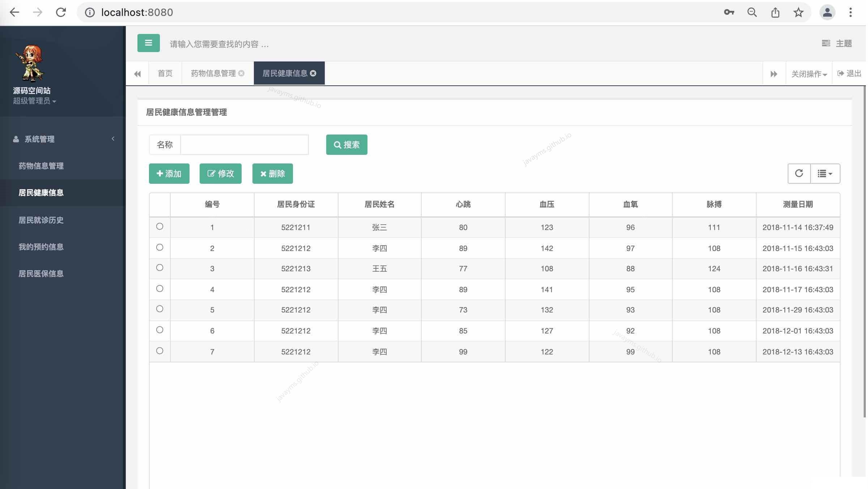The height and width of the screenshot is (489, 868).
Task: Click the 搜索 search button
Action: tap(346, 145)
